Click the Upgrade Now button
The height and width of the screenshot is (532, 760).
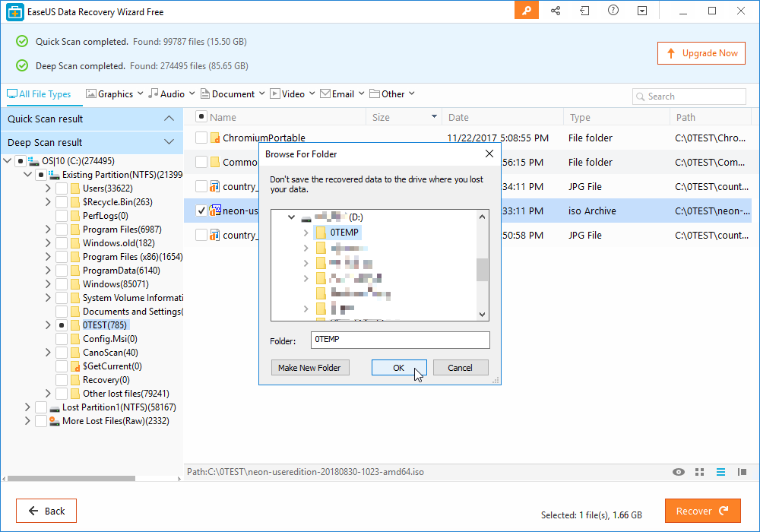(701, 53)
